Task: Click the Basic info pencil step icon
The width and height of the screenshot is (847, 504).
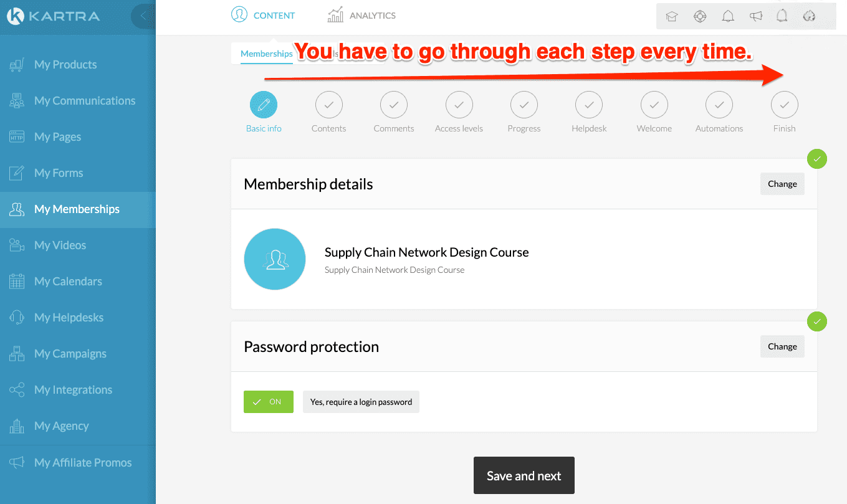Action: [x=264, y=105]
